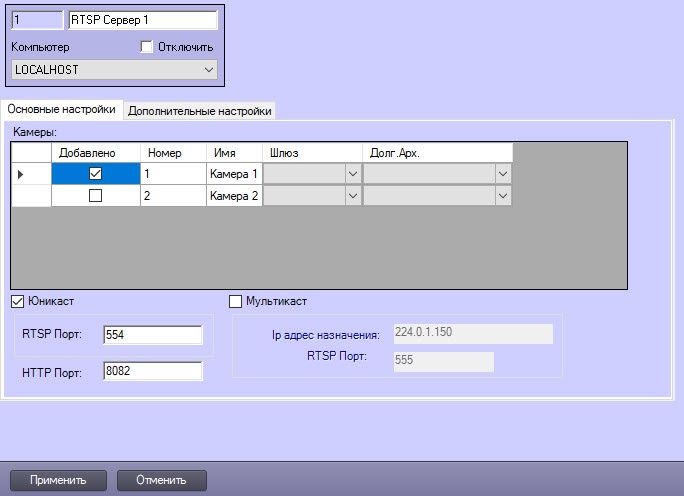This screenshot has height=496, width=684.
Task: Expand the Шлюз dropdown for Камера 1
Action: 352,174
